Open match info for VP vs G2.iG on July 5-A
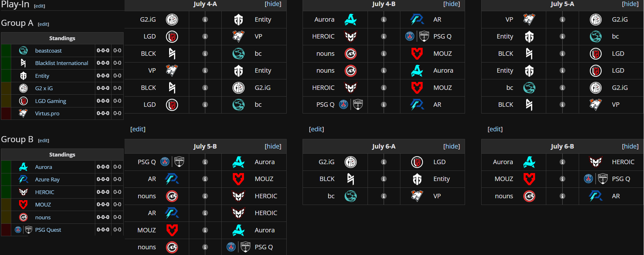This screenshot has width=644, height=255. click(x=562, y=19)
